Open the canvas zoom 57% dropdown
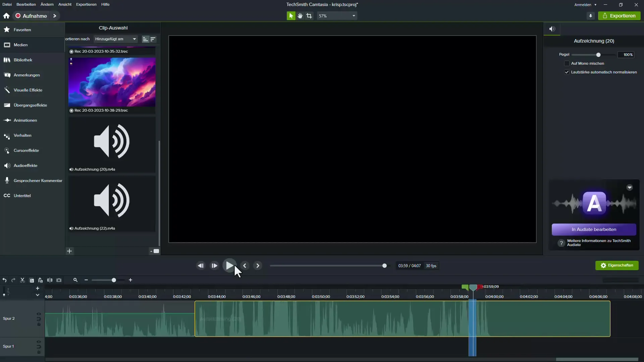Image resolution: width=644 pixels, height=362 pixels. [x=337, y=16]
